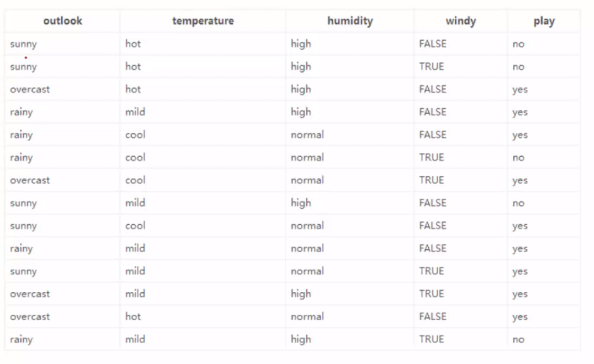The height and width of the screenshot is (364, 594).
Task: Click the play column header
Action: [x=544, y=21]
